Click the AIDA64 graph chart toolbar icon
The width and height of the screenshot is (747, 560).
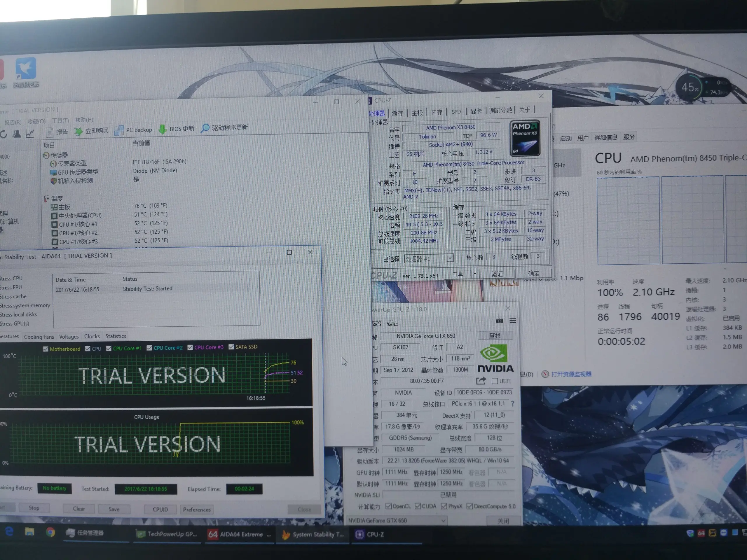[30, 134]
